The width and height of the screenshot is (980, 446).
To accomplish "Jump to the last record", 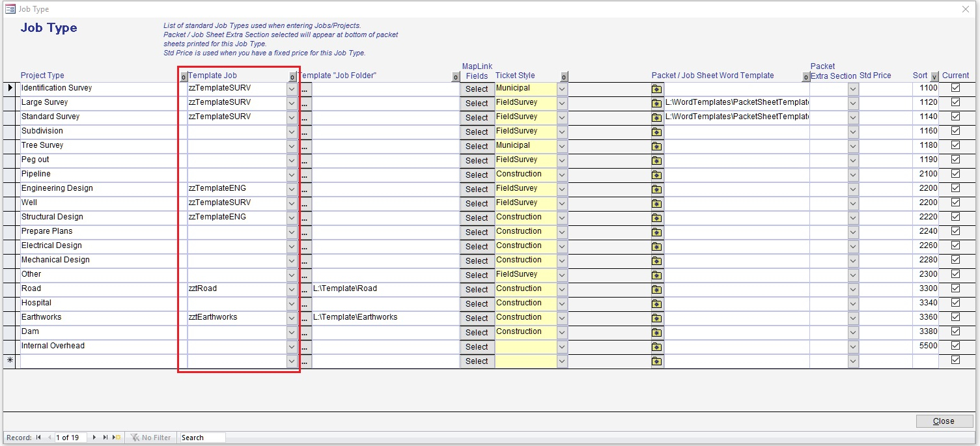I will coord(105,438).
